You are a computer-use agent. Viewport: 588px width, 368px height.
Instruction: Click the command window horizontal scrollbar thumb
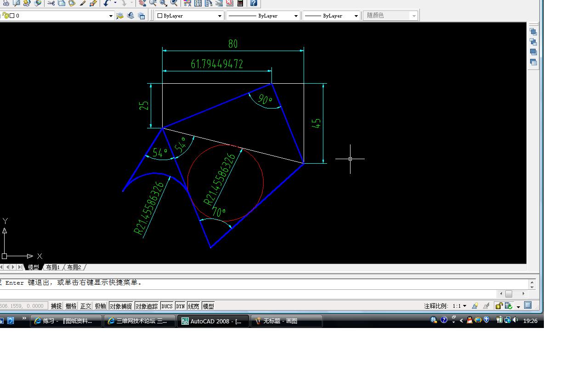coord(509,293)
